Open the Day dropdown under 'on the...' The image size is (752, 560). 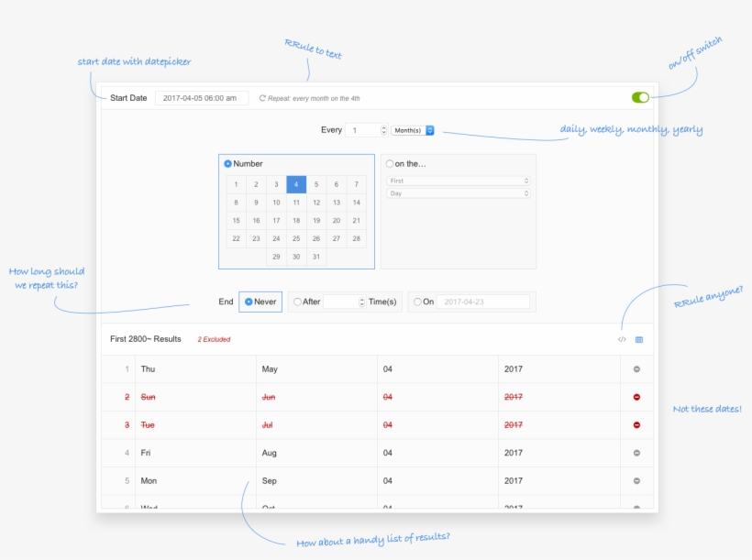(457, 193)
